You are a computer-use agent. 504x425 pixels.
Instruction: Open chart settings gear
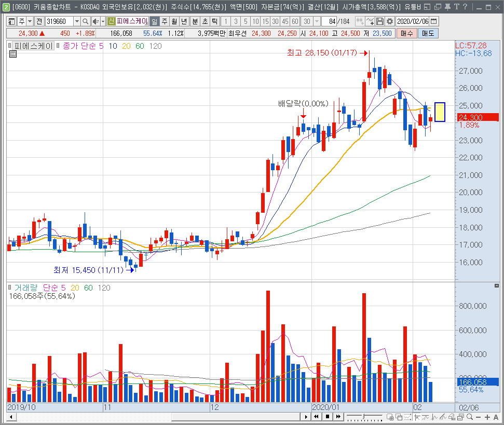[x=390, y=21]
